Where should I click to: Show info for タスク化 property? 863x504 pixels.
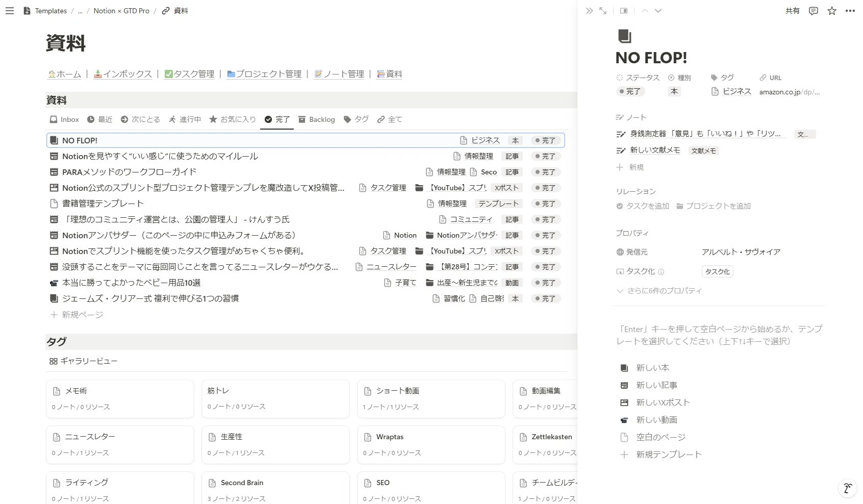tap(661, 272)
